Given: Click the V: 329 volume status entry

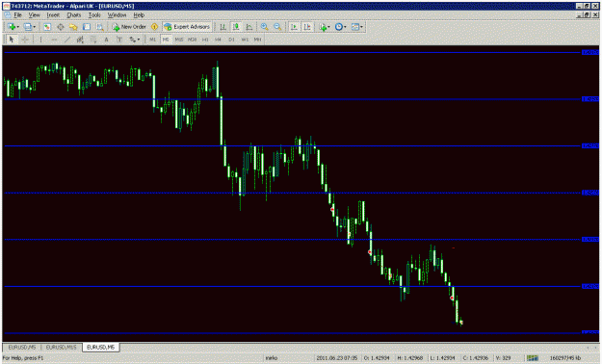Looking at the screenshot, I should click(503, 358).
